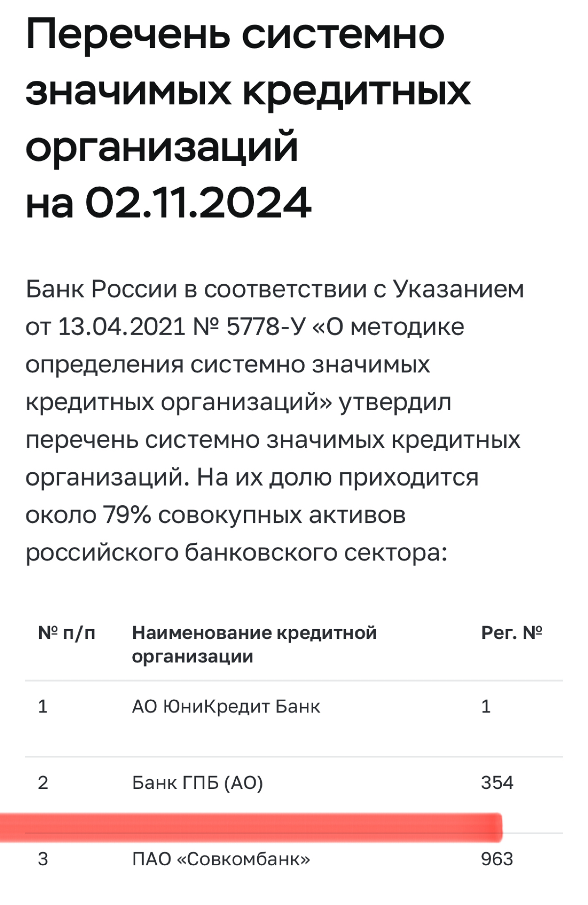
Task: Click row number 1 in table
Action: [x=43, y=706]
